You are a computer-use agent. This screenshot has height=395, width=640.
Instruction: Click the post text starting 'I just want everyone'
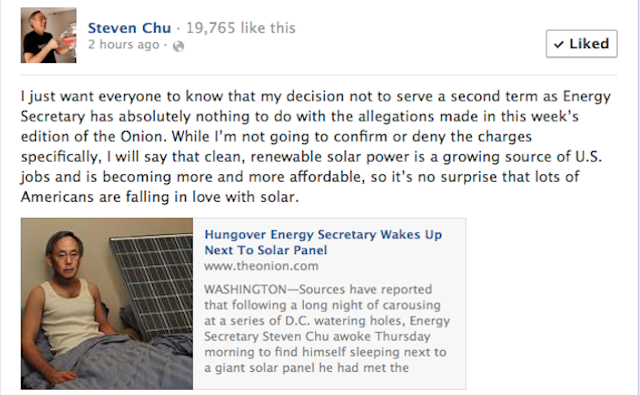tap(316, 146)
